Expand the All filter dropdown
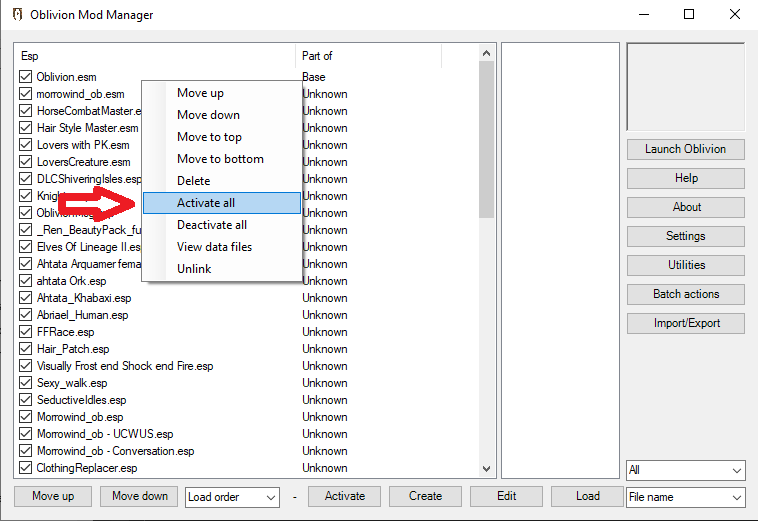Image resolution: width=758 pixels, height=521 pixels. pos(685,470)
